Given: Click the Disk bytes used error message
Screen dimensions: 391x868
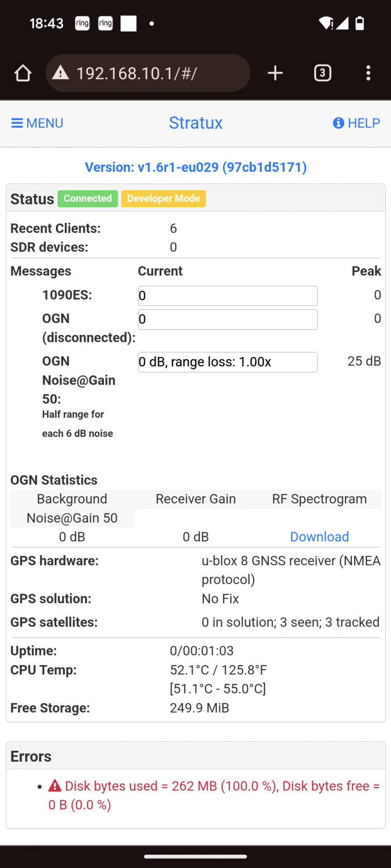Looking at the screenshot, I should [x=214, y=795].
